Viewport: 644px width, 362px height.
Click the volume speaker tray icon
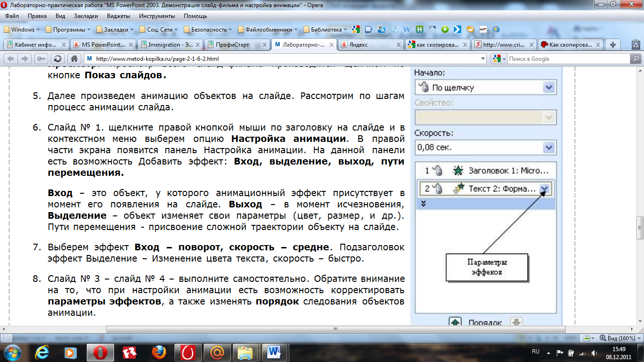594,353
